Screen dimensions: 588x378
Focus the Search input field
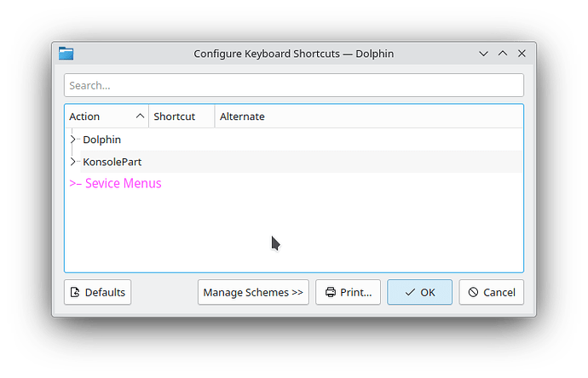[x=293, y=85]
